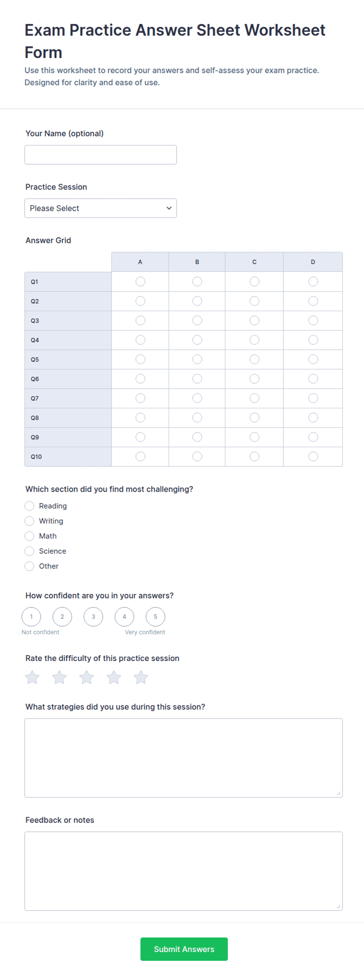The width and height of the screenshot is (364, 980).
Task: Select option C for Q4
Action: point(254,340)
